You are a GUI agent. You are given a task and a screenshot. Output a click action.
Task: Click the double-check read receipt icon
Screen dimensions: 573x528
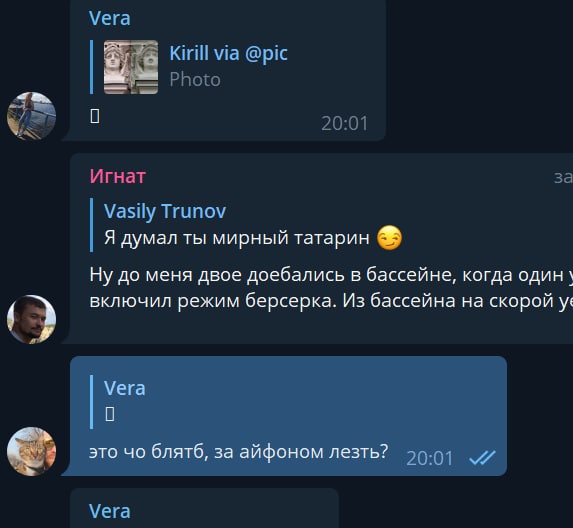(482, 457)
